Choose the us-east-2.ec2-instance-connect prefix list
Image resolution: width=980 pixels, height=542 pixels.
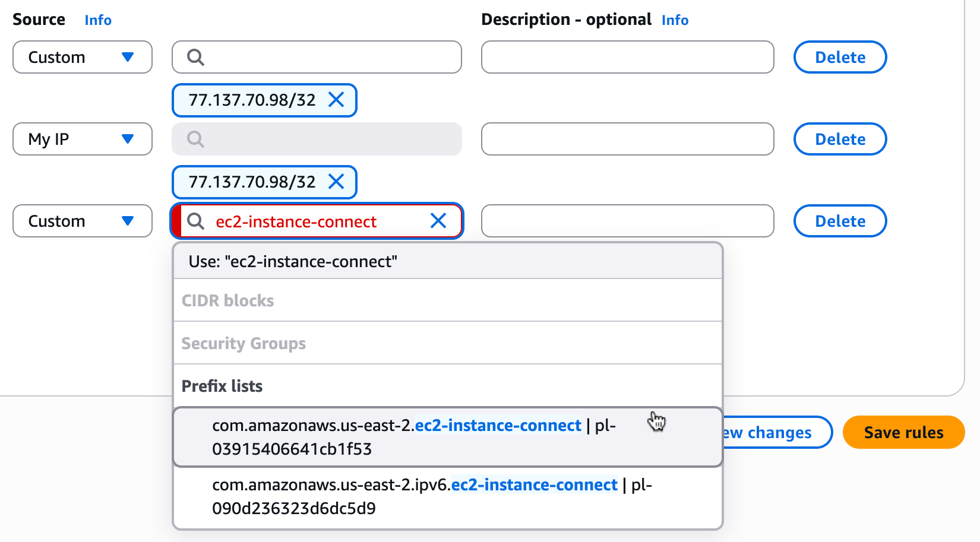pyautogui.click(x=413, y=437)
